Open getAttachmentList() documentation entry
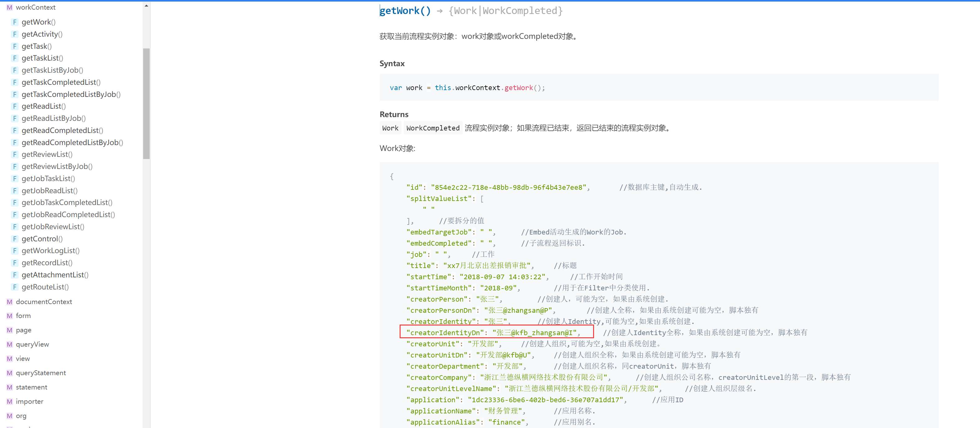Screen dimensions: 980x428 coord(55,275)
